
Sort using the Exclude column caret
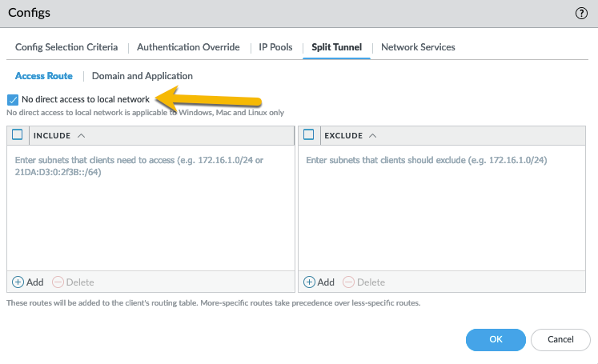(x=373, y=136)
